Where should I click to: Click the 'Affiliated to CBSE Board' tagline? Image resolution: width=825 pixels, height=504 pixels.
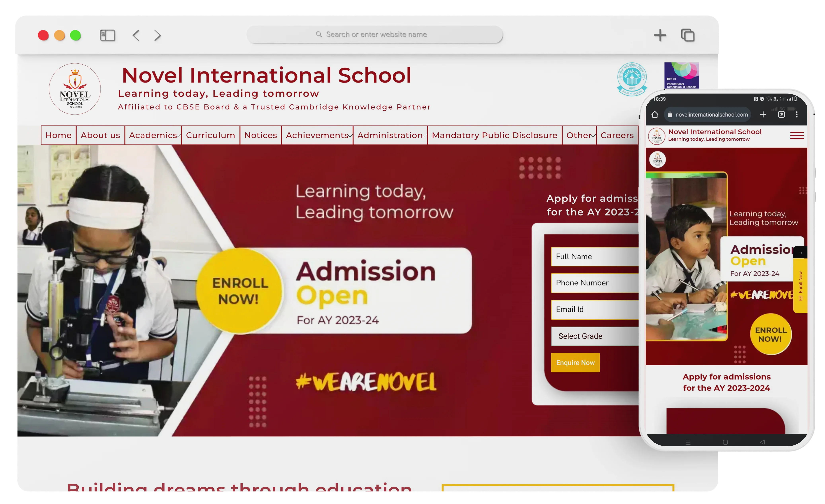tap(274, 107)
